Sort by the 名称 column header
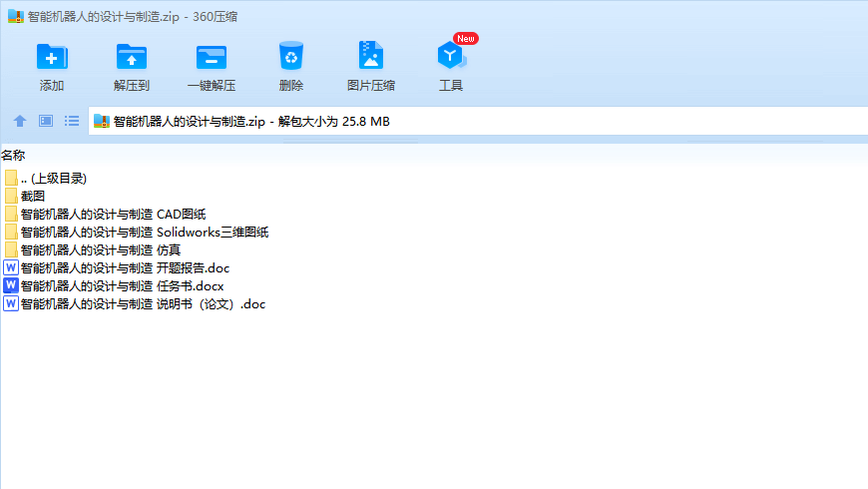The height and width of the screenshot is (489, 868). point(13,156)
